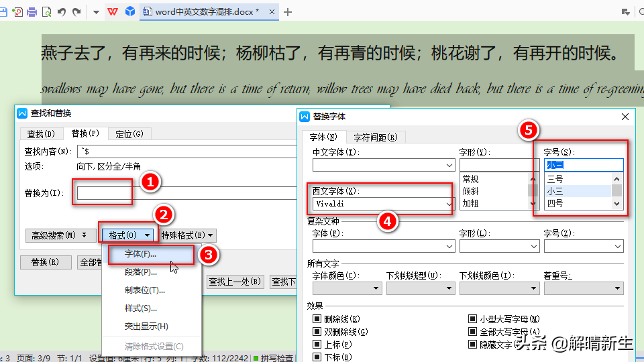Undo the last action
Viewport: 644px width, 362px height.
62,12
